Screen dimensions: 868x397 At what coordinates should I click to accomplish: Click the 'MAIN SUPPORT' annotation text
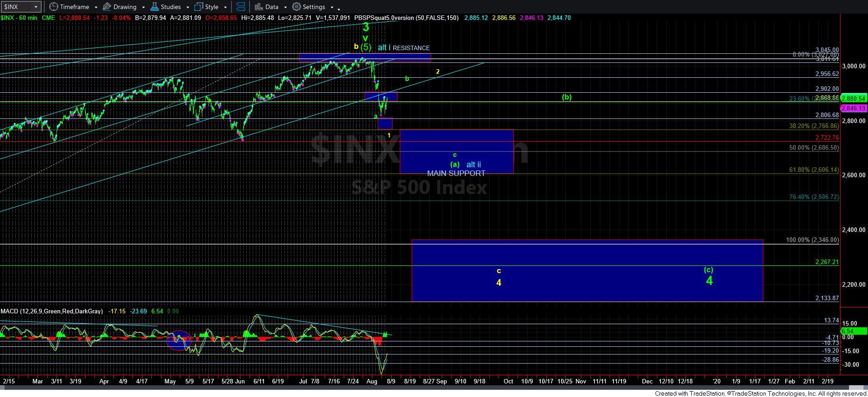click(456, 173)
